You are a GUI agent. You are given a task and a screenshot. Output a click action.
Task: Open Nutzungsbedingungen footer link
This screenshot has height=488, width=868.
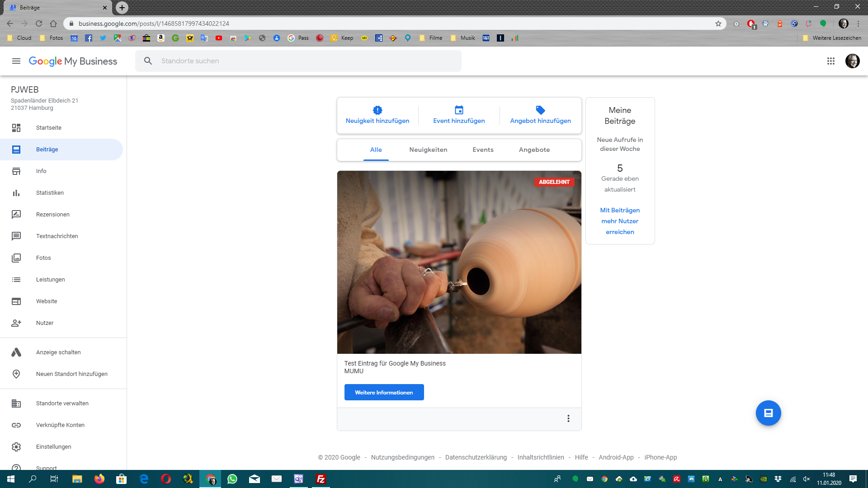pos(402,457)
